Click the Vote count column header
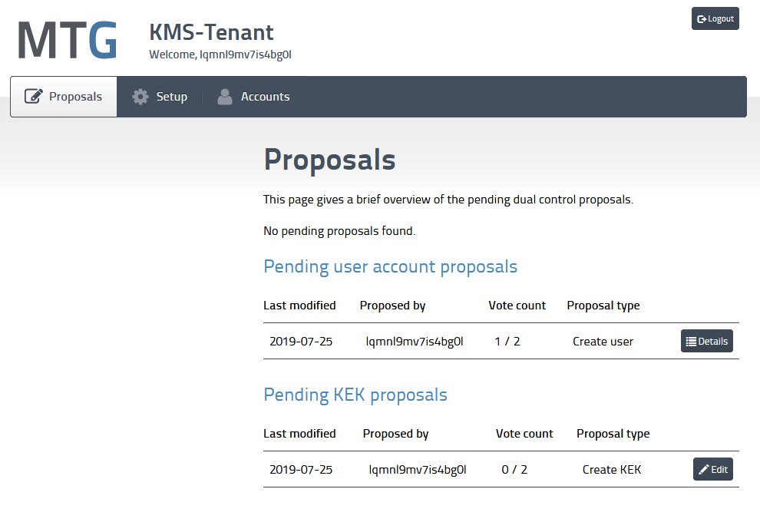760x532 pixels. [517, 306]
